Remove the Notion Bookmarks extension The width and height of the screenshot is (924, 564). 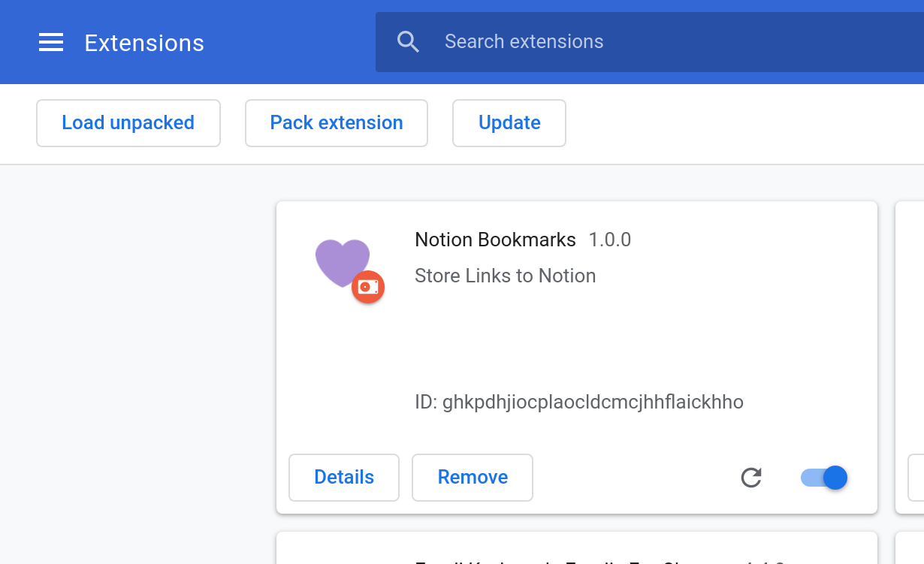[472, 478]
